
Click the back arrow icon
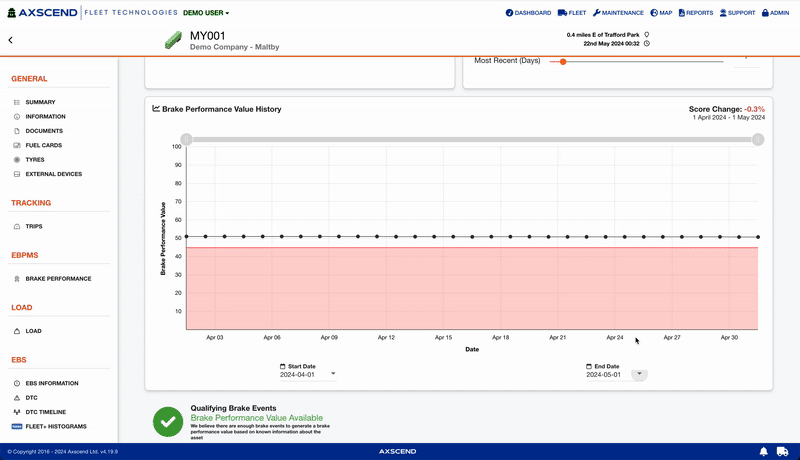click(x=10, y=40)
